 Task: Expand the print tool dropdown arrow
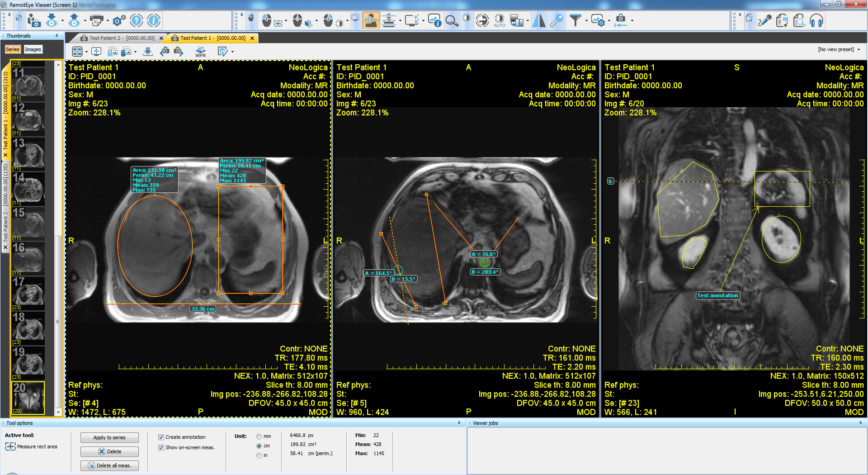108,21
